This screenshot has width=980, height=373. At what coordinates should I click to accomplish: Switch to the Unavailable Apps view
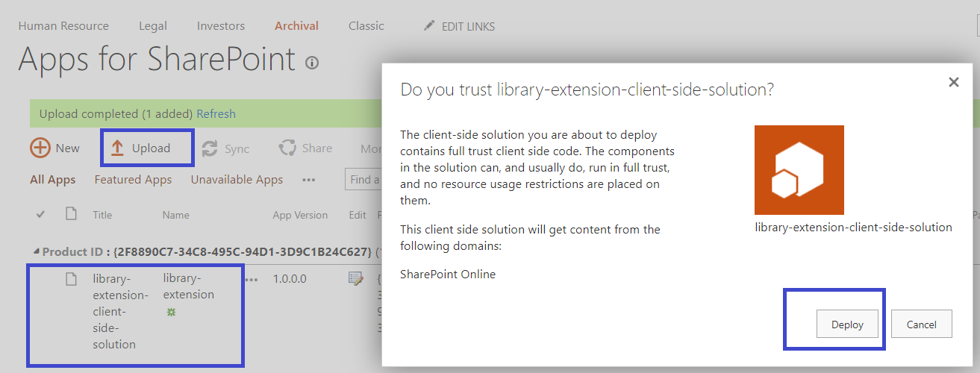click(237, 180)
